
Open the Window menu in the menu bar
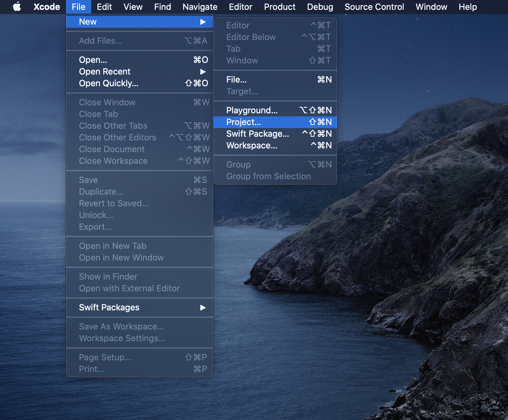click(431, 7)
